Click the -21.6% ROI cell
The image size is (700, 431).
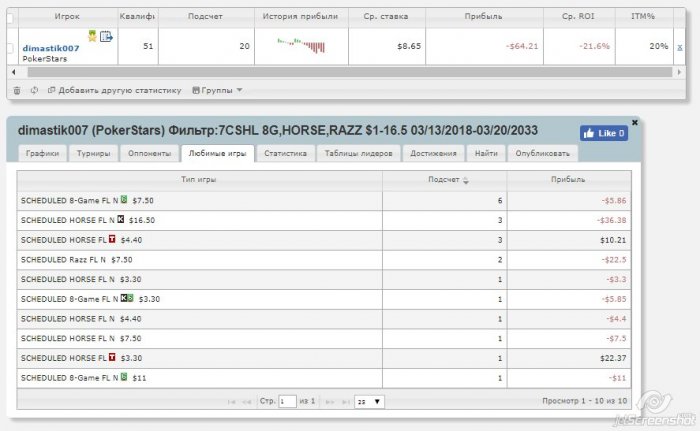coord(579,46)
